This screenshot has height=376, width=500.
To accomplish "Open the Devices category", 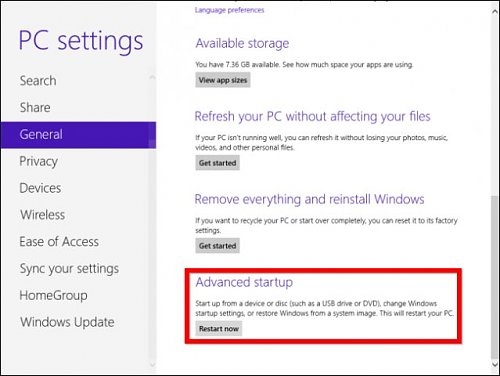I will [40, 188].
